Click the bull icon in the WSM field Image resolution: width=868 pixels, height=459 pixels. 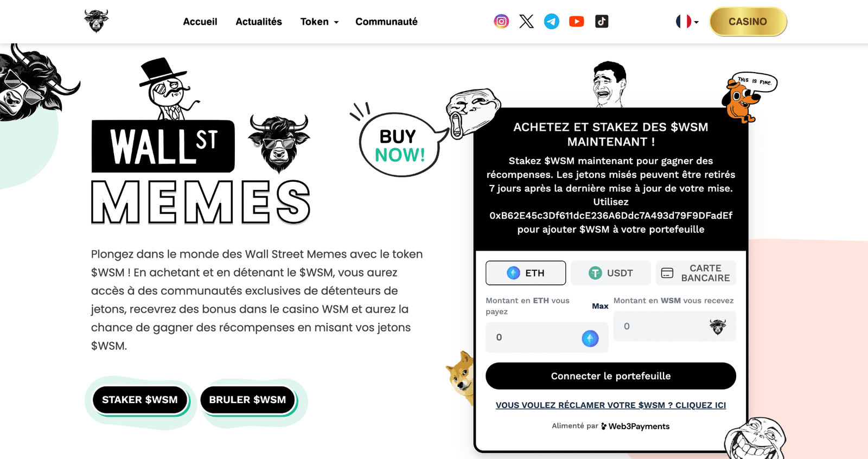pos(718,327)
